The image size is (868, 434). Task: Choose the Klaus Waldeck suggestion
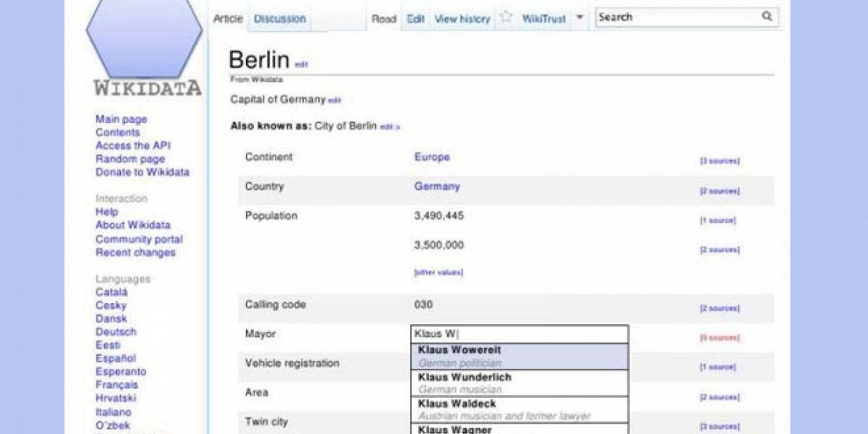tap(519, 409)
